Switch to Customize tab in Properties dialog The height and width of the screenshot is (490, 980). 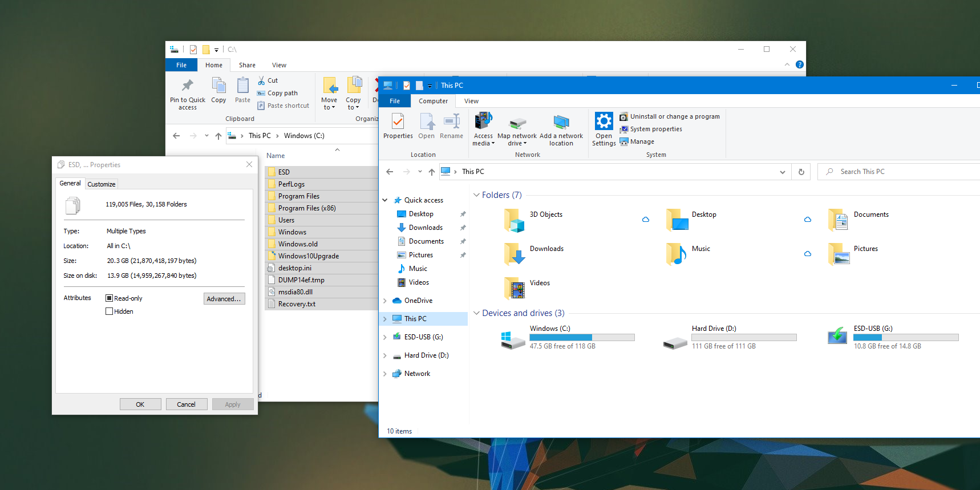point(102,184)
